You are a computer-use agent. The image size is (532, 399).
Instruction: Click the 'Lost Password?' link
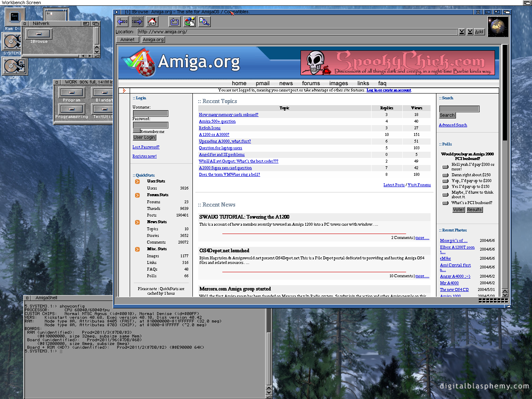[146, 147]
